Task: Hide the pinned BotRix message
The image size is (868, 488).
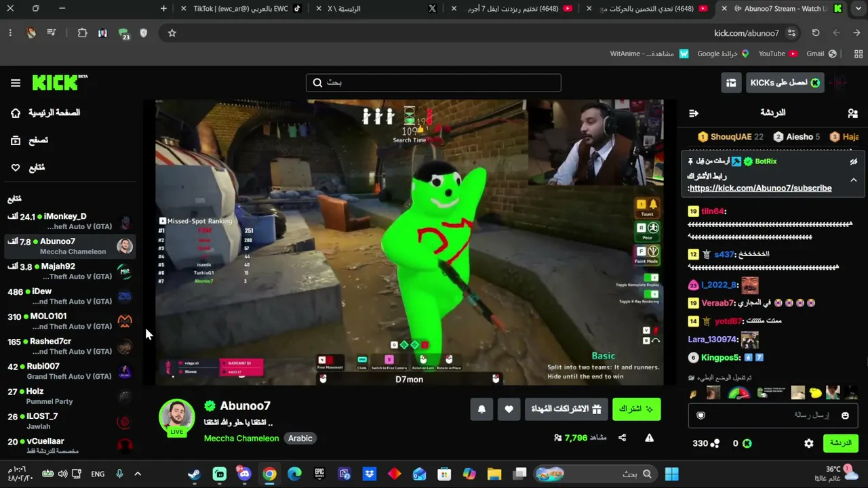Action: point(854,162)
